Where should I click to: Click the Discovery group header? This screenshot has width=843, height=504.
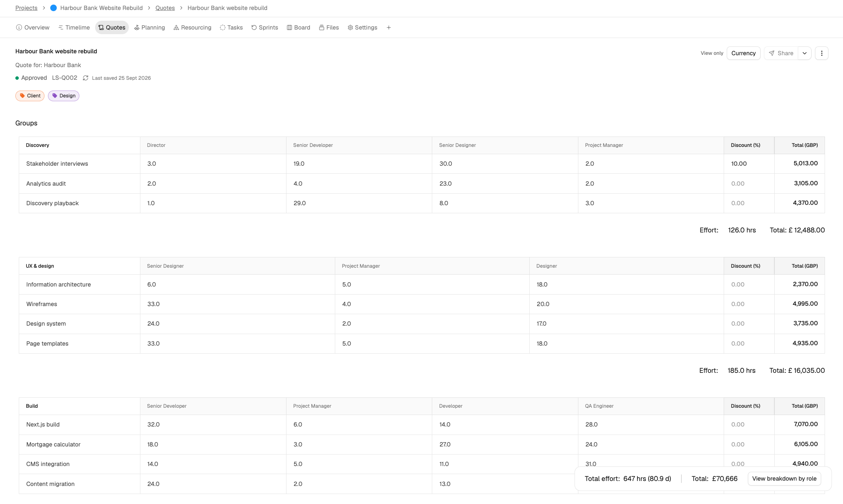[38, 145]
